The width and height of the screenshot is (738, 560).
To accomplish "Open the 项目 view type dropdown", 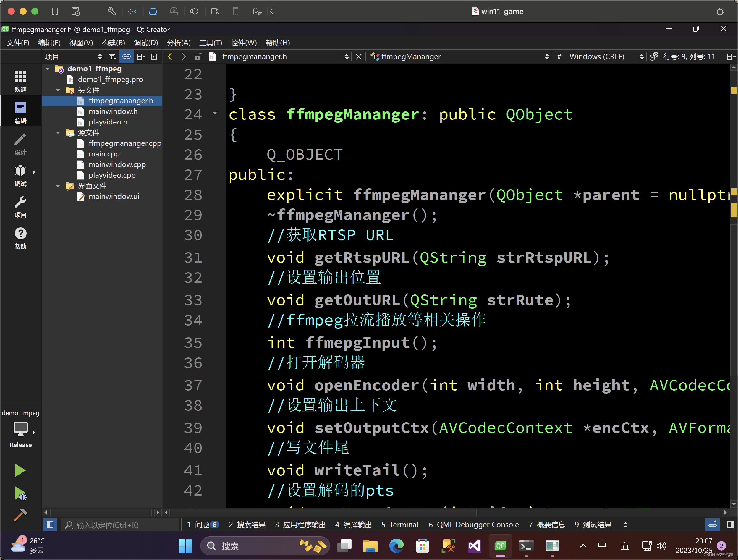I will 73,56.
